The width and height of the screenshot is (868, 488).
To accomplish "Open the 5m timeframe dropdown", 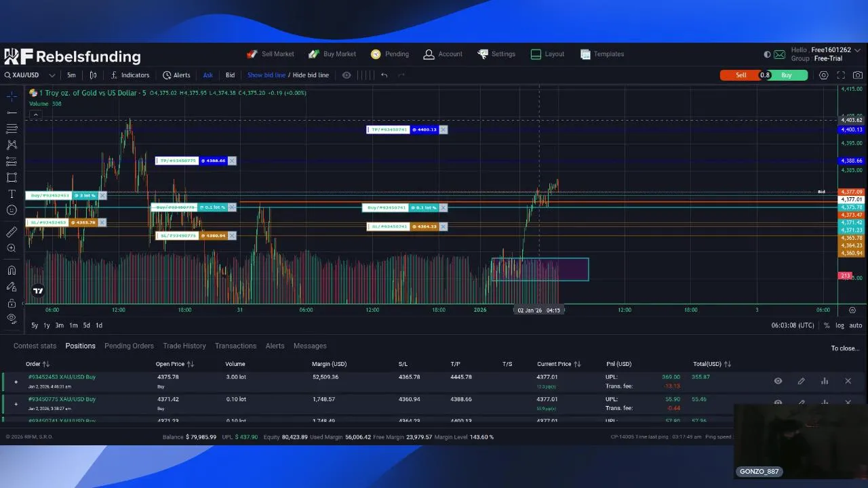I will pos(71,75).
